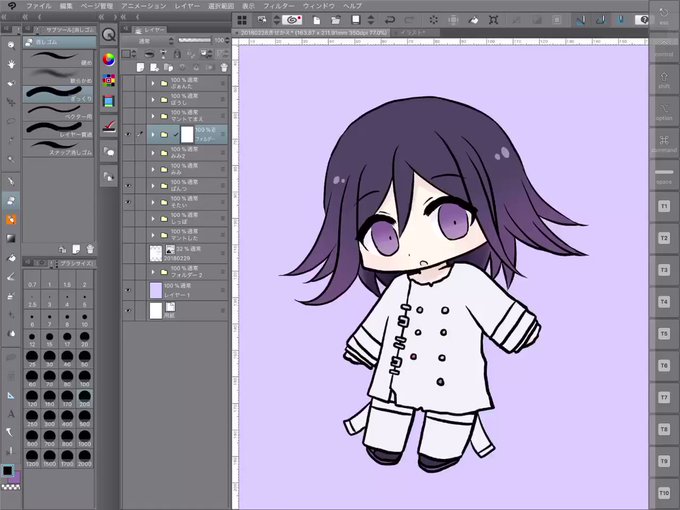
Task: Expand the みみ2 layer folder
Action: (x=153, y=153)
